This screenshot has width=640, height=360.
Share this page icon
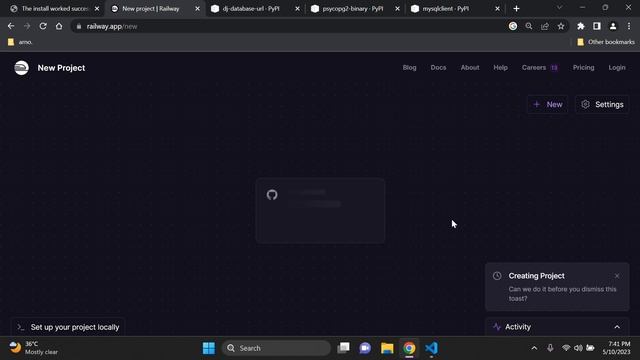pos(545,26)
